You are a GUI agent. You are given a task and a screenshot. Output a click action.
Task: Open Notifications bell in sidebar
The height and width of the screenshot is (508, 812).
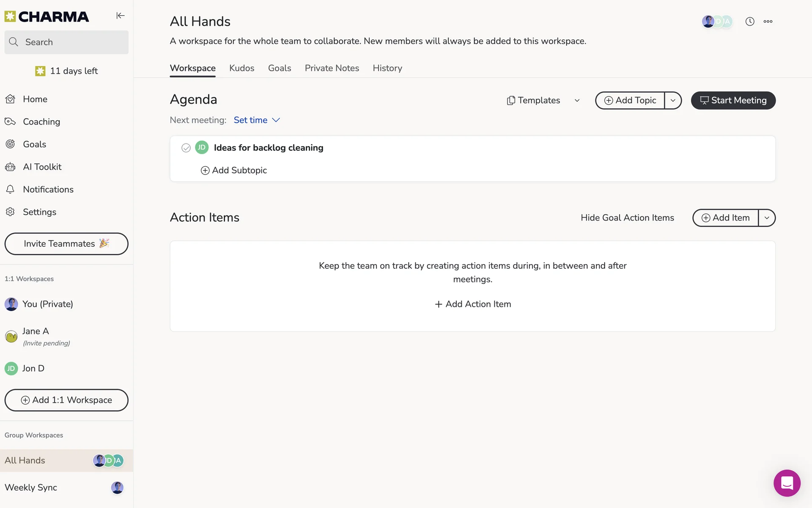coord(10,190)
